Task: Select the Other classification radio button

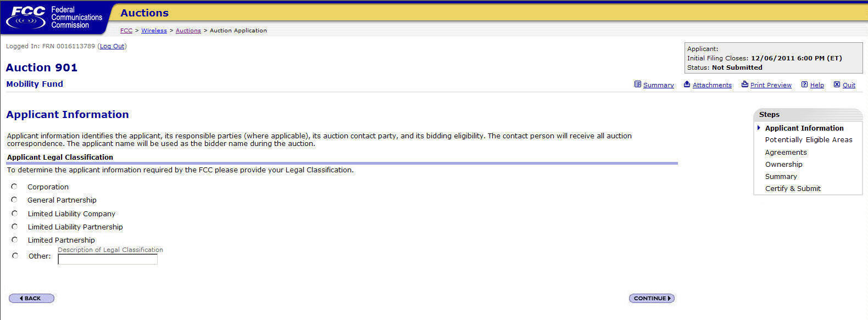Action: [15, 256]
